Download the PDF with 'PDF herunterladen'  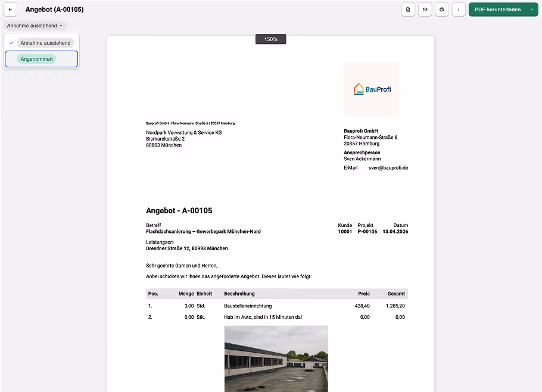click(x=497, y=10)
